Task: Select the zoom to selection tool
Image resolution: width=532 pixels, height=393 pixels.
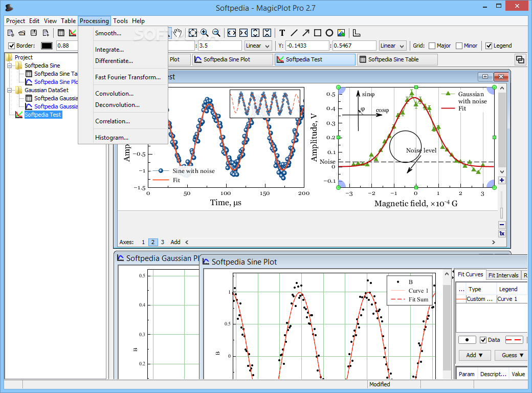Action: [x=193, y=33]
